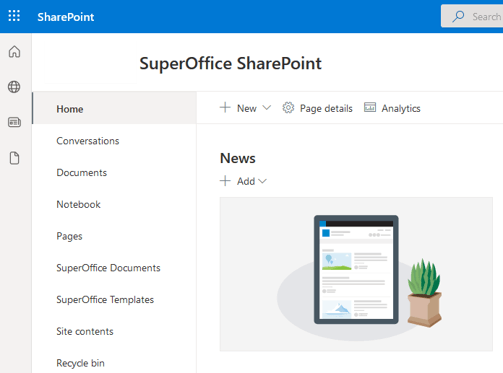The height and width of the screenshot is (373, 503).
Task: Open the Documents navigation link
Action: pos(82,172)
